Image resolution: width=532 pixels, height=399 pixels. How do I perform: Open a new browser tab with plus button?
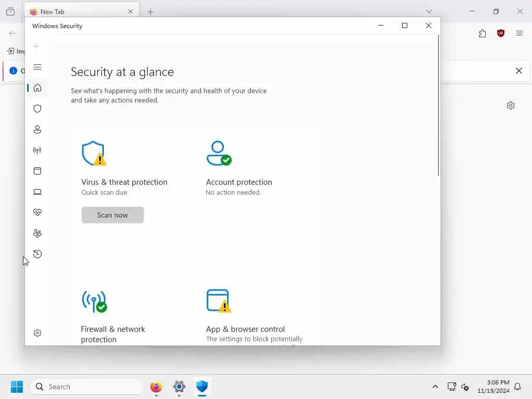151,12
